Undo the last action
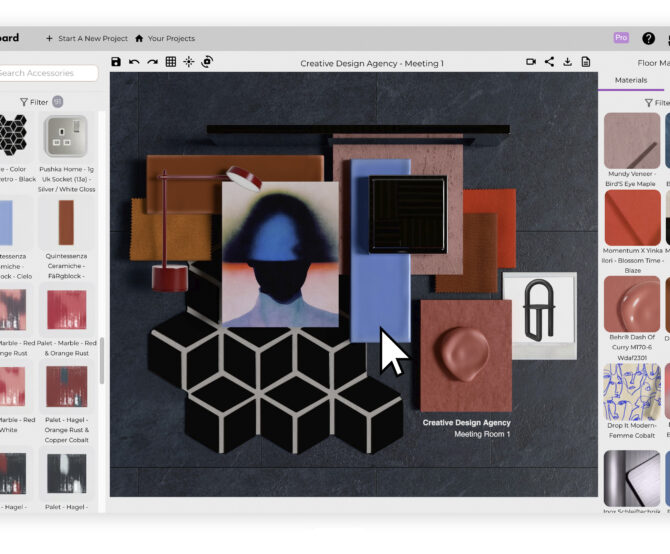Viewport: 670px width, 554px height. coord(134,62)
